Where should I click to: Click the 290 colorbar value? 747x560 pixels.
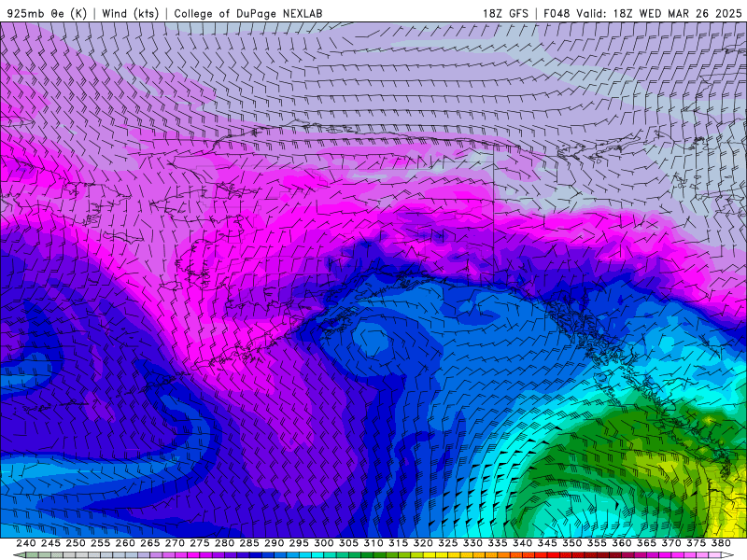(274, 543)
